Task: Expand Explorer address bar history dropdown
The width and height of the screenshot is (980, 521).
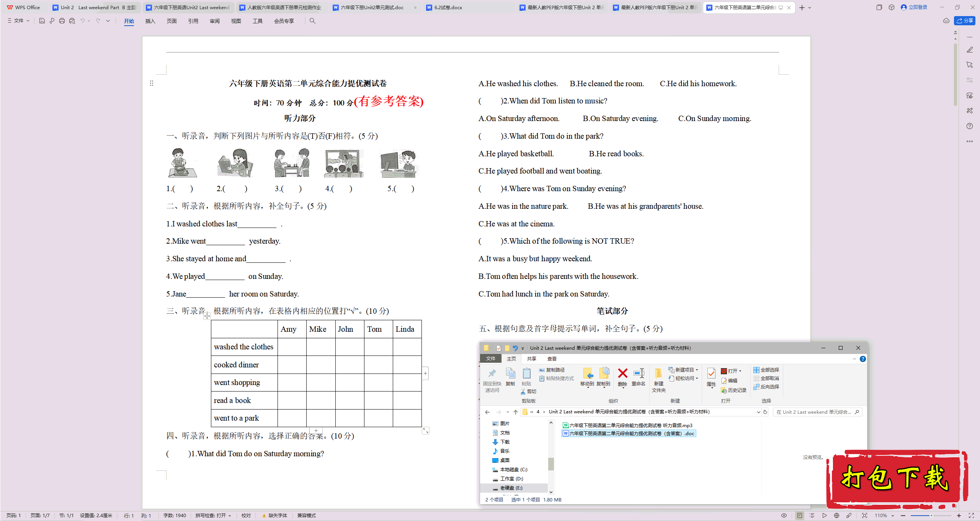Action: pyautogui.click(x=758, y=412)
